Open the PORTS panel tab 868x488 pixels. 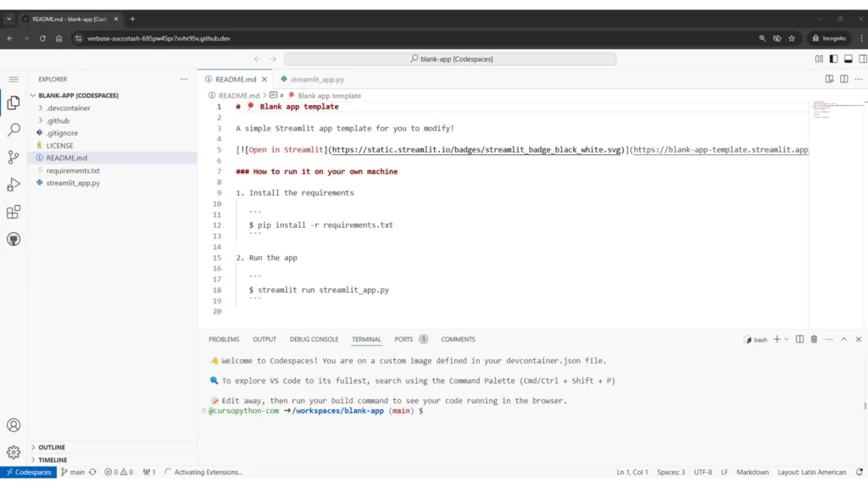[403, 338]
